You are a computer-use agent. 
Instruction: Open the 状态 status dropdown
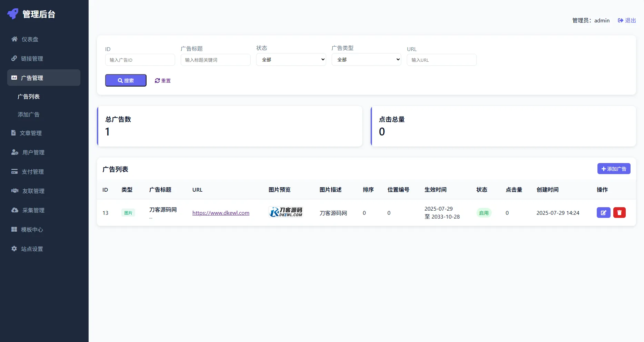coord(291,59)
